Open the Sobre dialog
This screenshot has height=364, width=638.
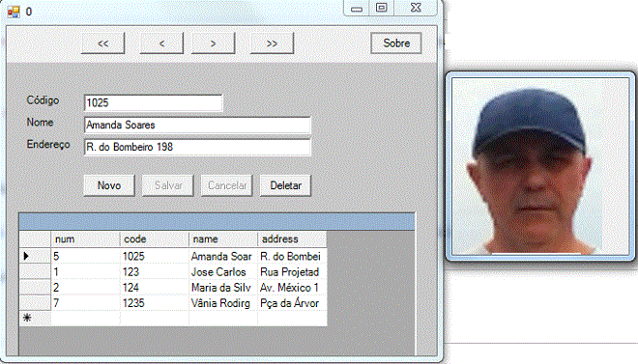coord(396,43)
